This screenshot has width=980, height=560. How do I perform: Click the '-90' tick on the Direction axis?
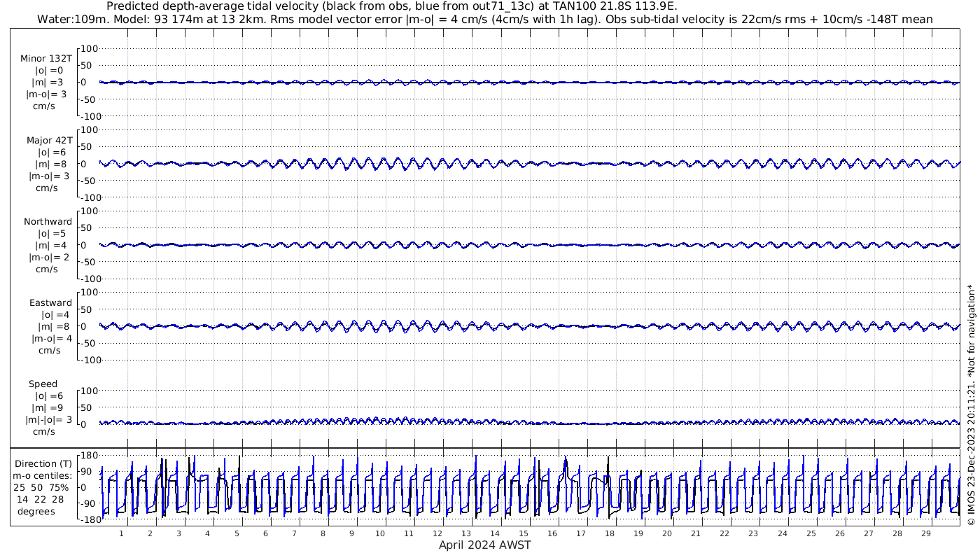tap(88, 503)
